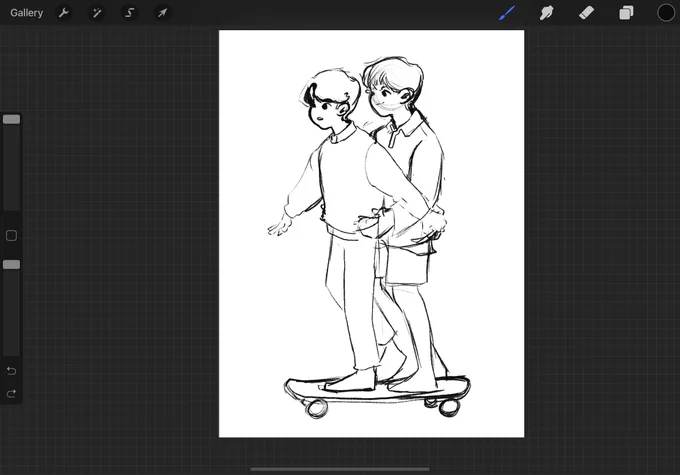Open the Layers panel
This screenshot has height=475, width=680.
[626, 13]
